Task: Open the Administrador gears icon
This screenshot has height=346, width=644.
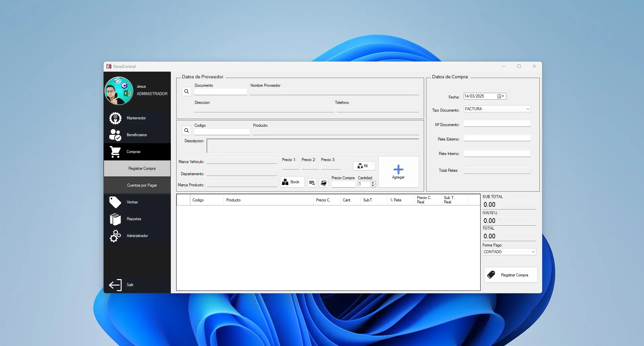Action: pyautogui.click(x=115, y=236)
